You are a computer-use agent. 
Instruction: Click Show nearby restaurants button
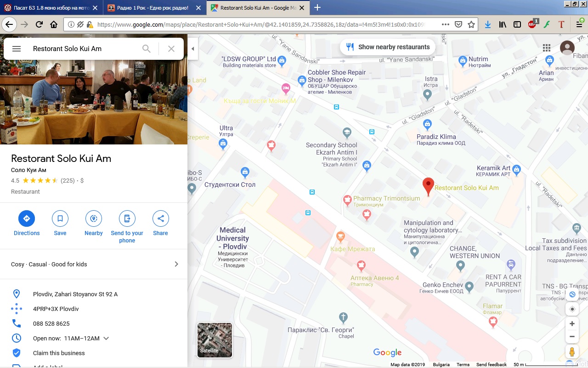click(x=388, y=47)
